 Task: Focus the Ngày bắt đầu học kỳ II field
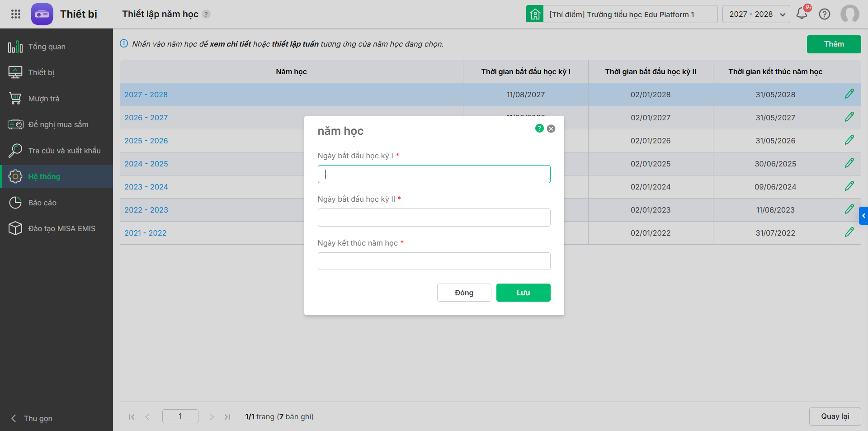click(x=434, y=218)
